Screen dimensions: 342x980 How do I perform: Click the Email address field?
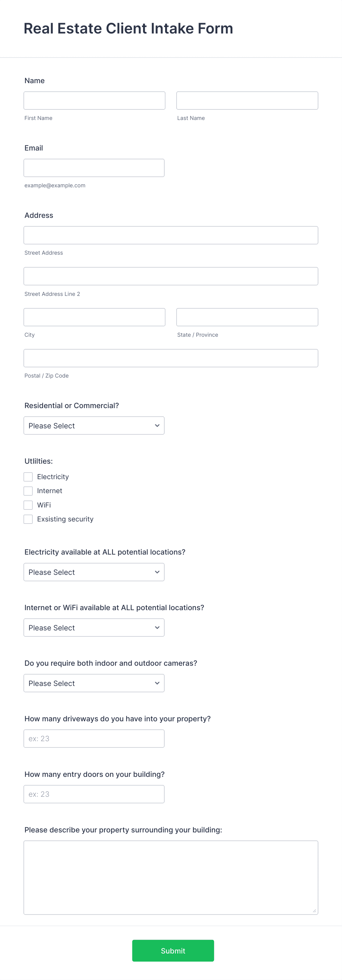(x=93, y=167)
